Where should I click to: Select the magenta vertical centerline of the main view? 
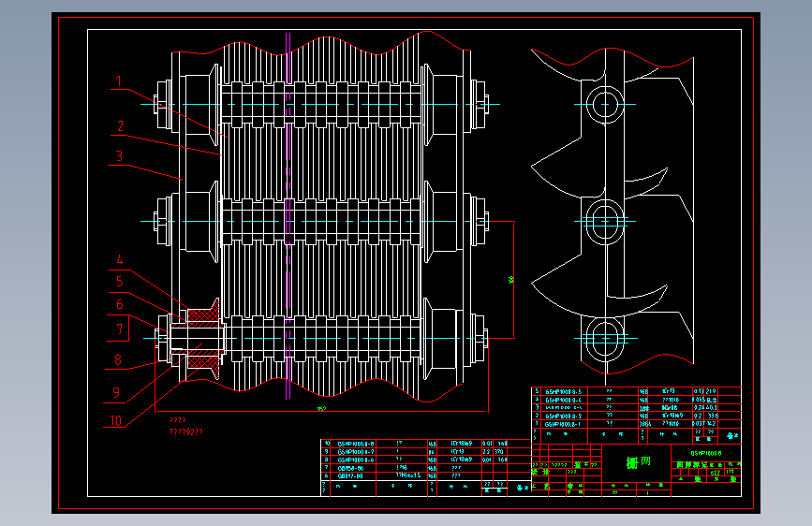click(x=288, y=216)
